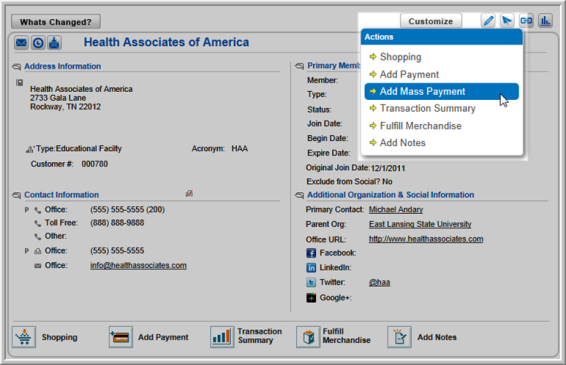Click the email envelope icon beside Office email
Screen dimensions: 566x365
(x=38, y=266)
